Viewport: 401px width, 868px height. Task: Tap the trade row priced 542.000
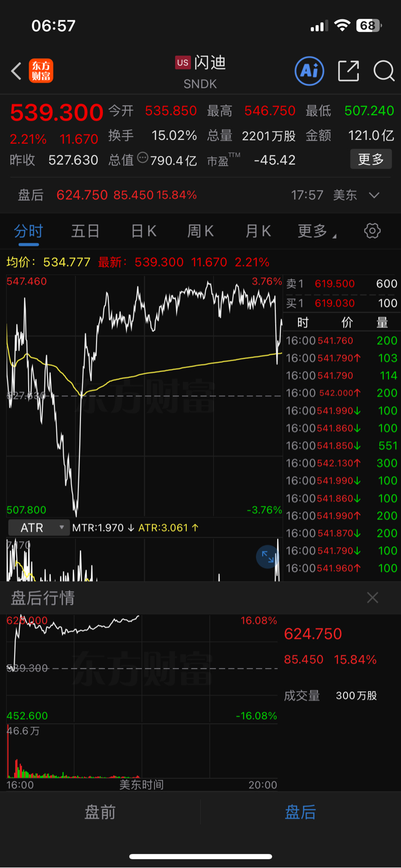(341, 393)
